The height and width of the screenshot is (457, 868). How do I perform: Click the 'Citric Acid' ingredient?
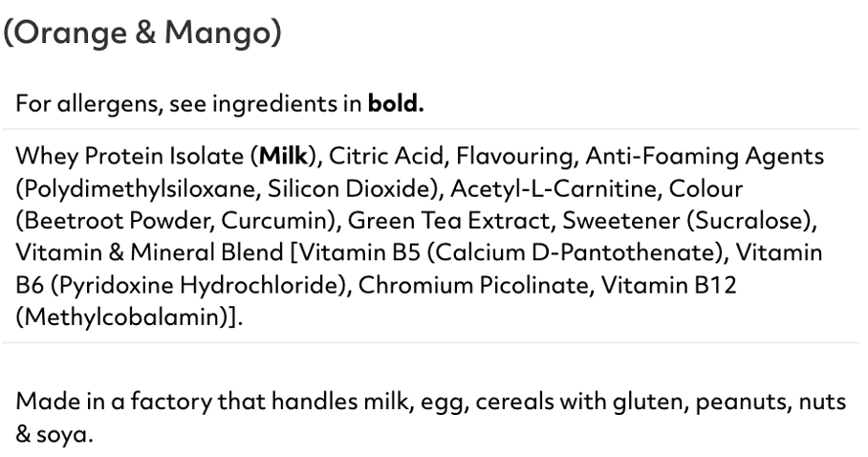tap(386, 156)
